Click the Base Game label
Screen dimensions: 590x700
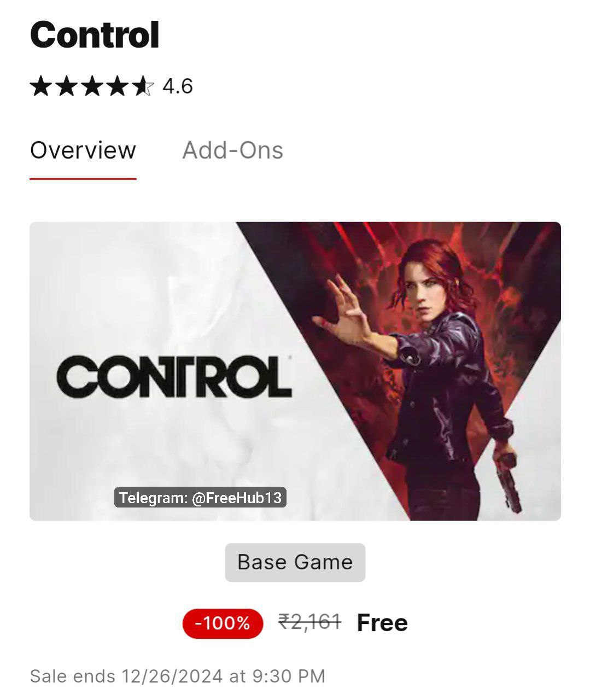(x=295, y=562)
